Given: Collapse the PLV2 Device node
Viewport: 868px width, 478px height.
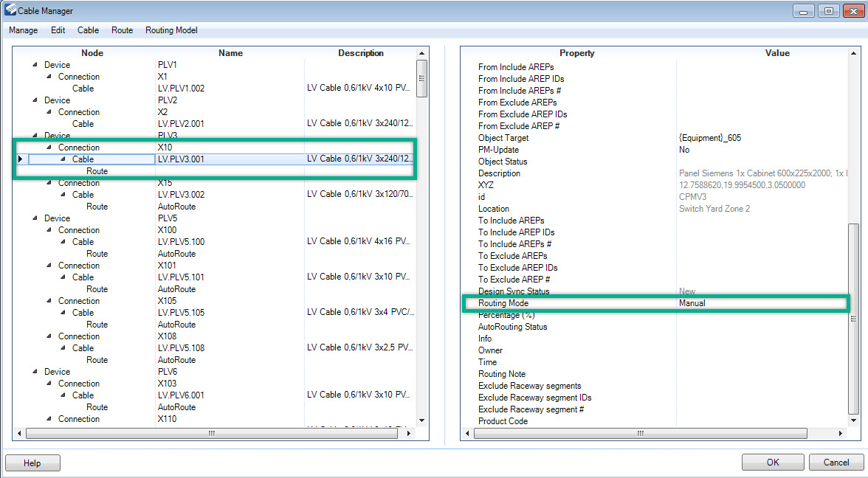Looking at the screenshot, I should pyautogui.click(x=35, y=100).
